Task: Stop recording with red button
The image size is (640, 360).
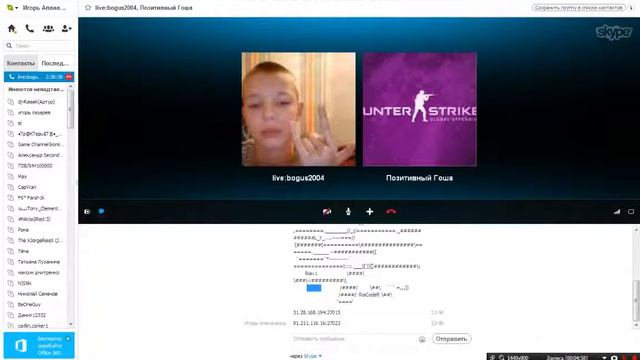Action: (635, 358)
